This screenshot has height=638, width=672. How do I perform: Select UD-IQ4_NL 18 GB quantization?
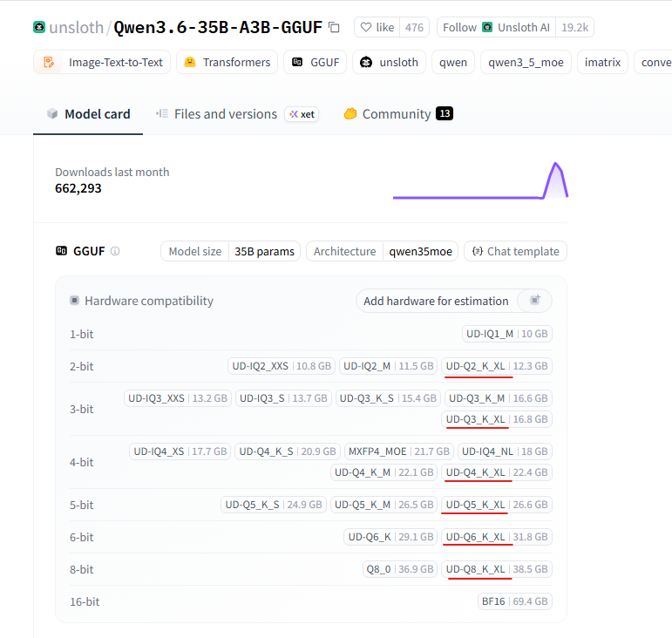[505, 451]
